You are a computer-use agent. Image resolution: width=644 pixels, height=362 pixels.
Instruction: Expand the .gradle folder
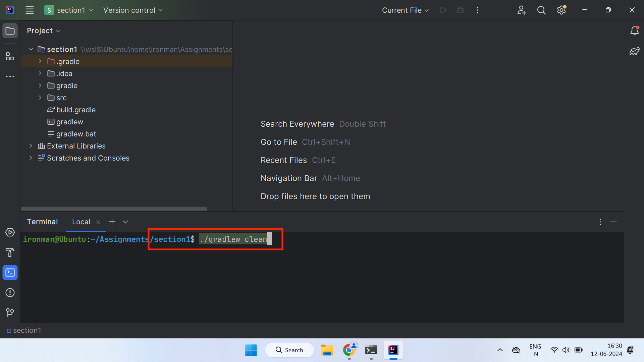pos(40,62)
